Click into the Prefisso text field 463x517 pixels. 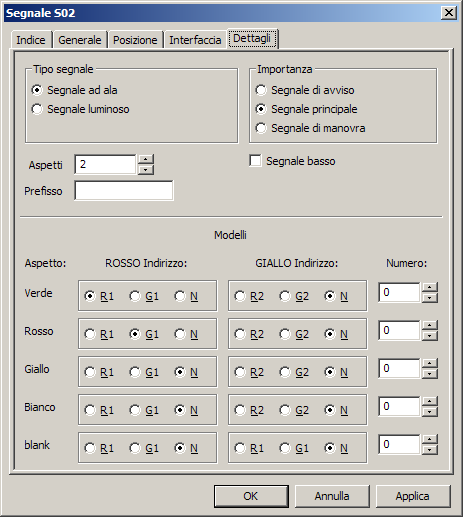[124, 191]
